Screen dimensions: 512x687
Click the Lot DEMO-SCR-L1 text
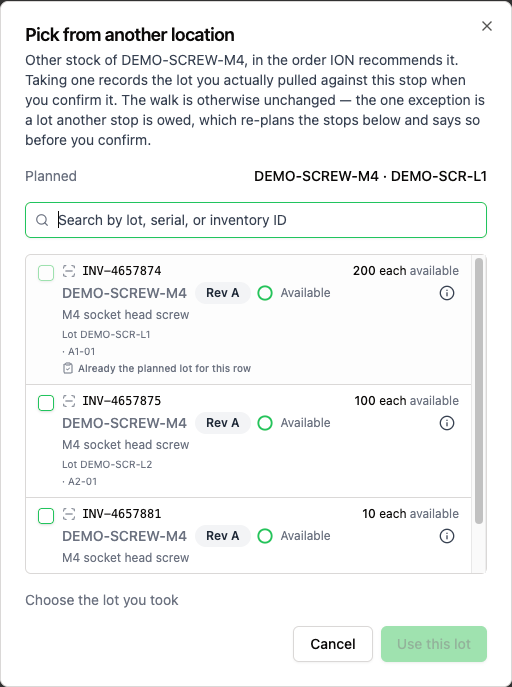tap(106, 334)
